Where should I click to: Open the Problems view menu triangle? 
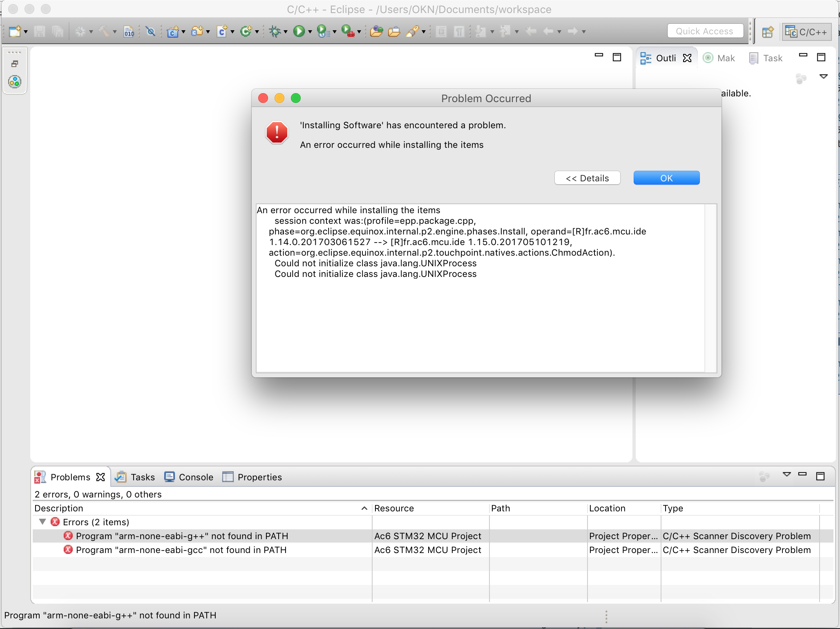[786, 475]
